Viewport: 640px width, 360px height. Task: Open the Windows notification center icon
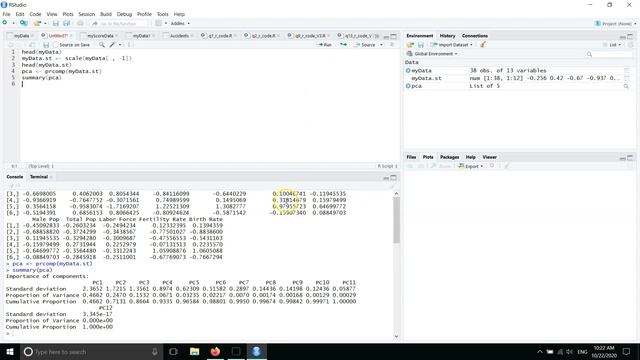pos(627,351)
